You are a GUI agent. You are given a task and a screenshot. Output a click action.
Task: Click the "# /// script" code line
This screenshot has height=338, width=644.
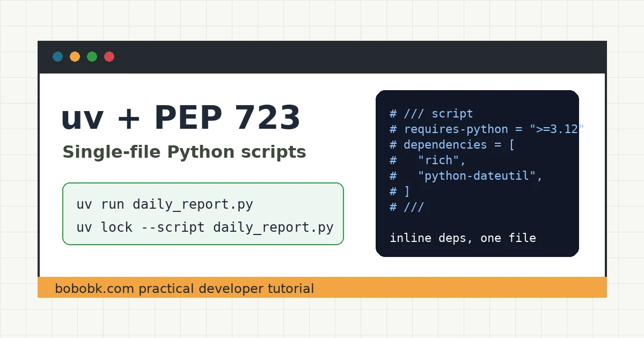pyautogui.click(x=431, y=114)
